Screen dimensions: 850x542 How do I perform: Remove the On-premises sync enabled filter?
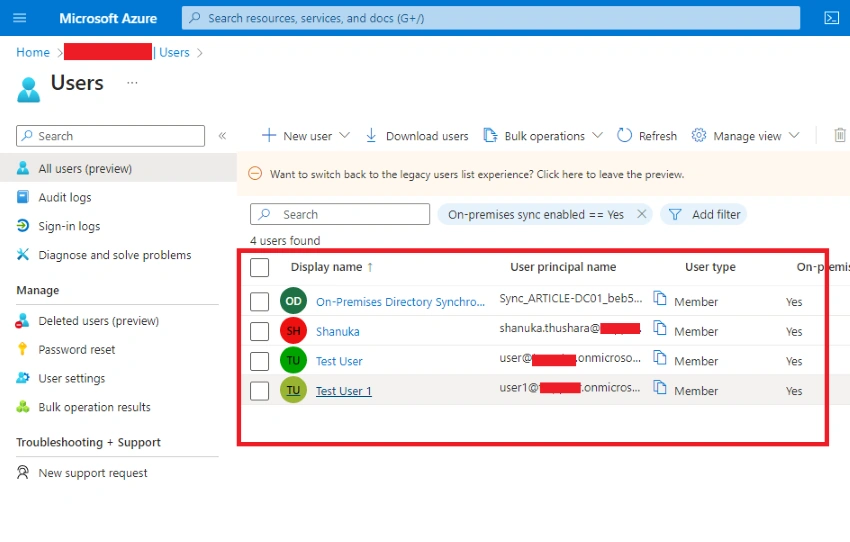click(642, 214)
